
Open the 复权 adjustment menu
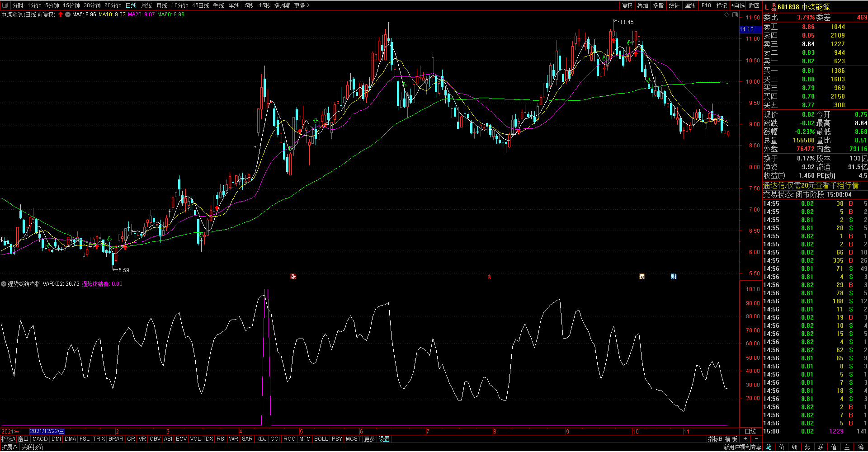(x=627, y=5)
